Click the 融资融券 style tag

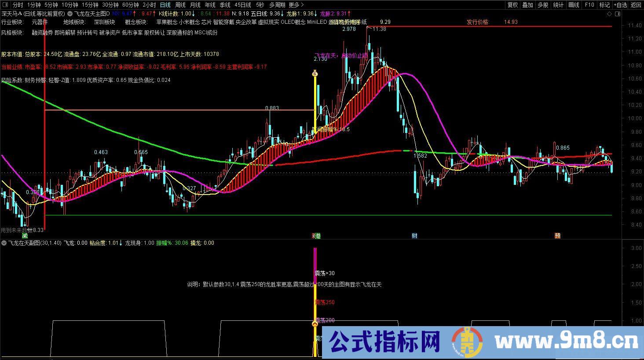(x=42, y=33)
